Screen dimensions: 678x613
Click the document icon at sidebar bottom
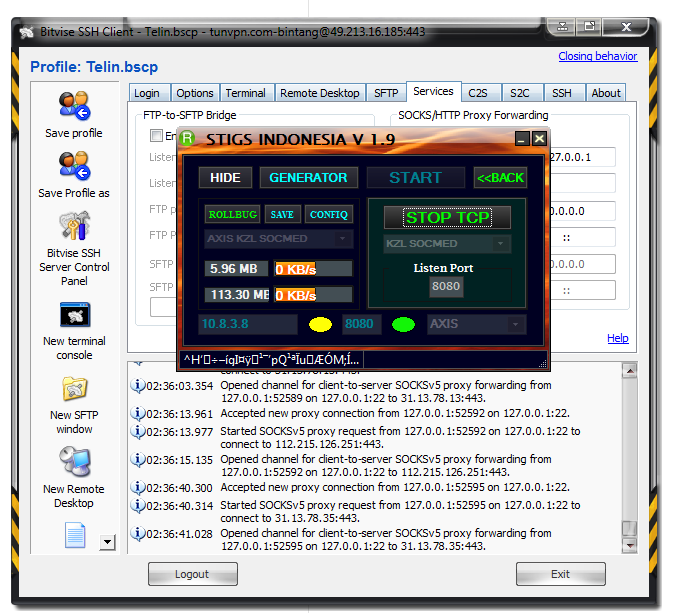click(x=75, y=535)
